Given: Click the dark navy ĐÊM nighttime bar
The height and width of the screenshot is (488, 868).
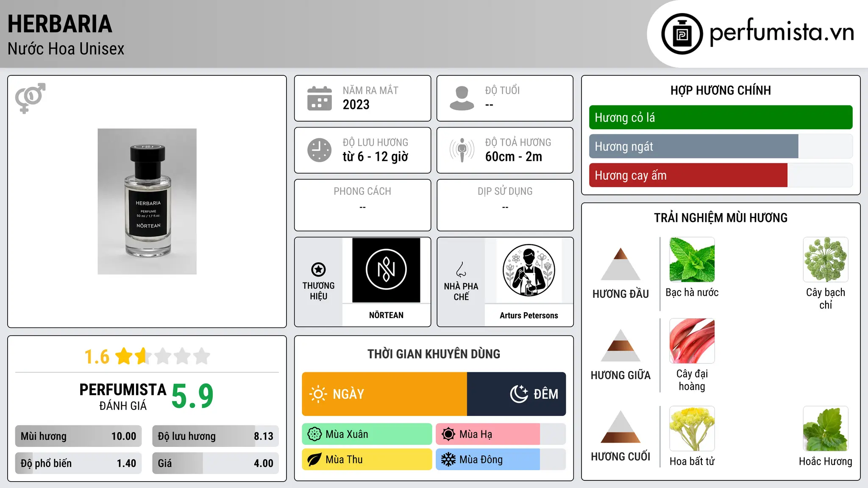Looking at the screenshot, I should coord(516,394).
